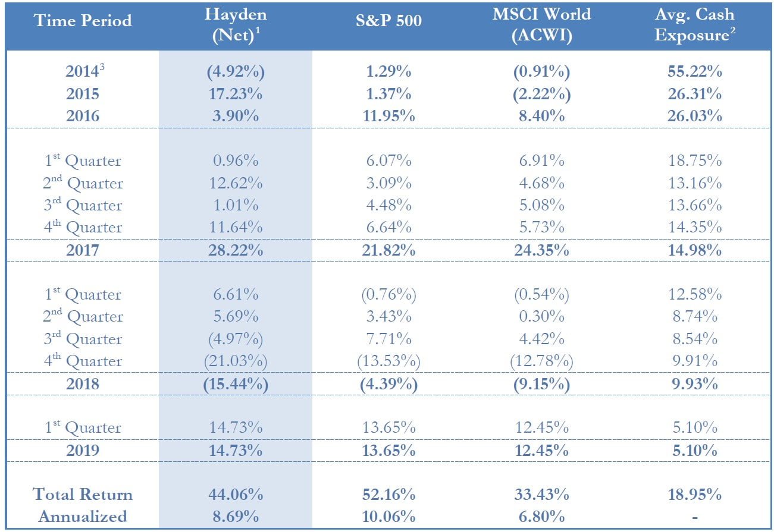This screenshot has width=774, height=532.
Task: Click the Avg. Cash Exposure header
Action: click(x=694, y=25)
